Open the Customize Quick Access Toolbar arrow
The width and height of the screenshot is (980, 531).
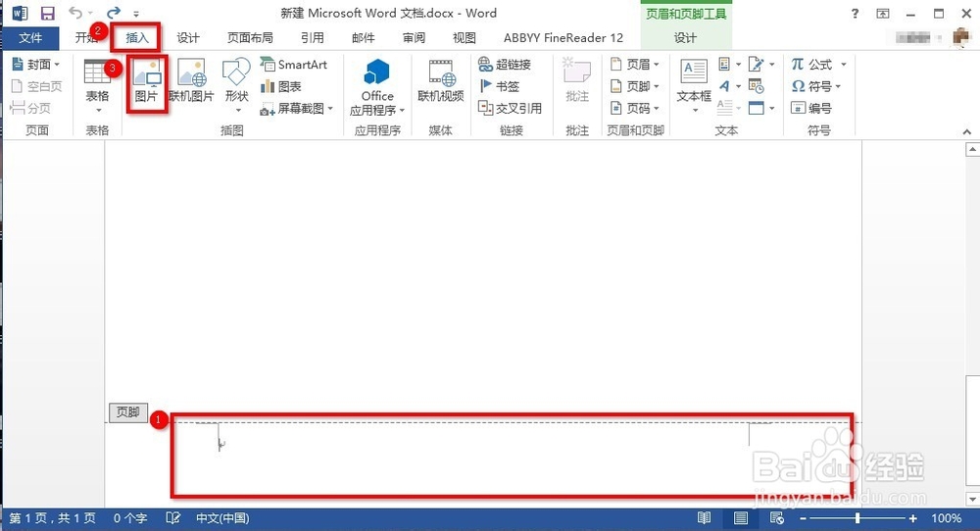click(x=135, y=14)
